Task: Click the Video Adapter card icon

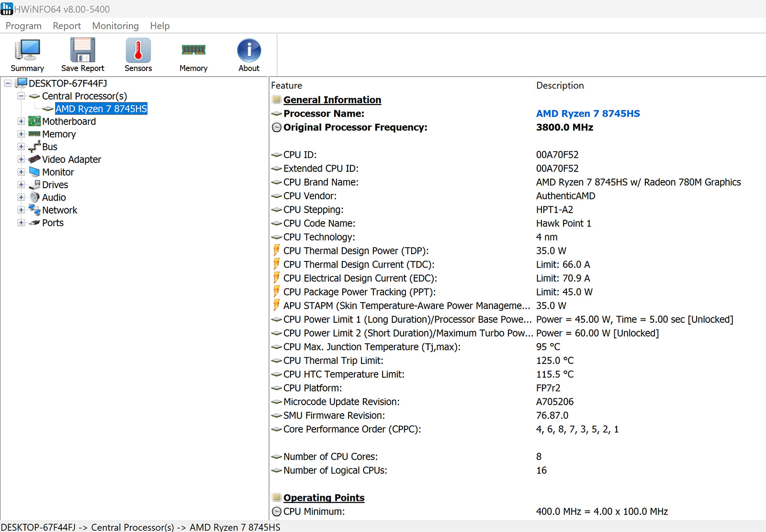Action: pyautogui.click(x=34, y=159)
